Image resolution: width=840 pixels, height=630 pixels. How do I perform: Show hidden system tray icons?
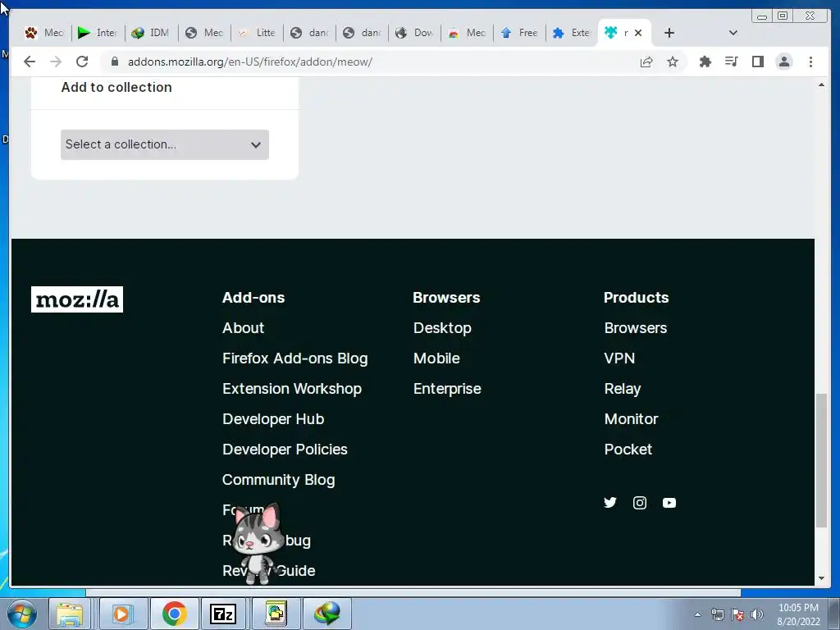click(x=697, y=614)
